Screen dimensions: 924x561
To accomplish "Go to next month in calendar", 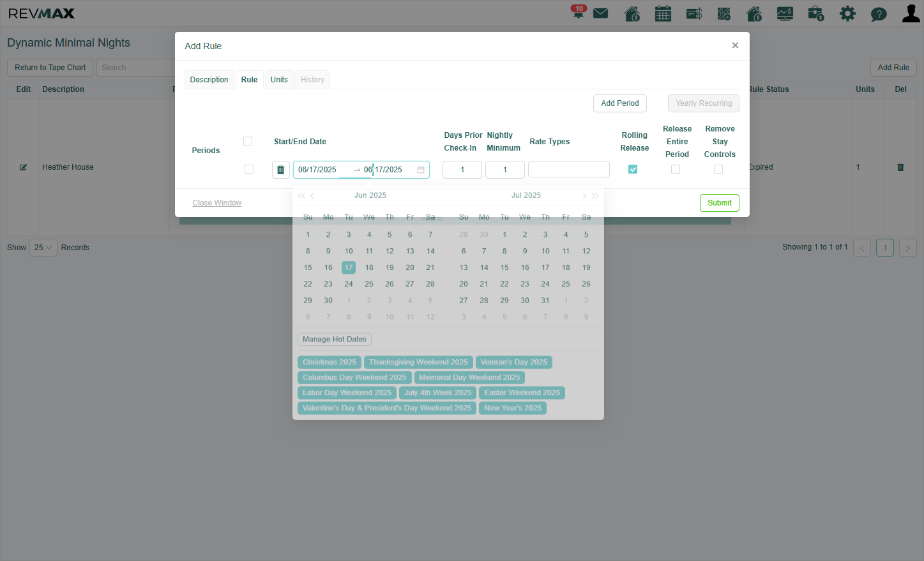I will tap(584, 195).
